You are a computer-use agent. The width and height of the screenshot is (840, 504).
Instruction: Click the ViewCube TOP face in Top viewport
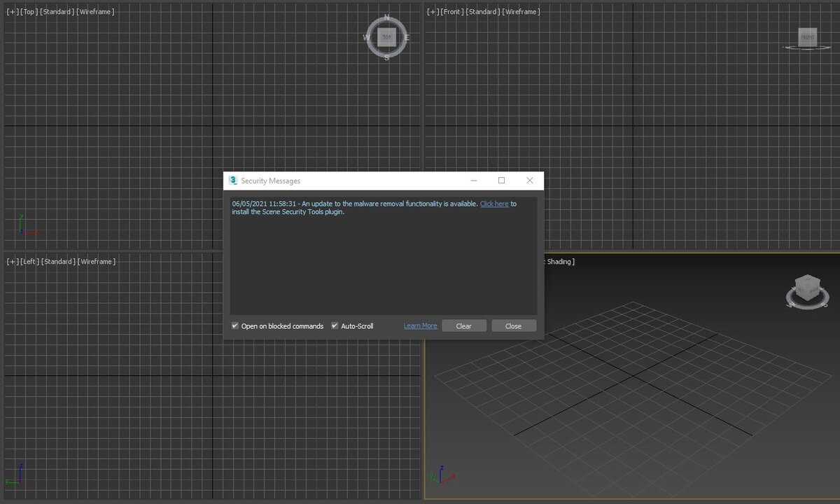pos(386,37)
